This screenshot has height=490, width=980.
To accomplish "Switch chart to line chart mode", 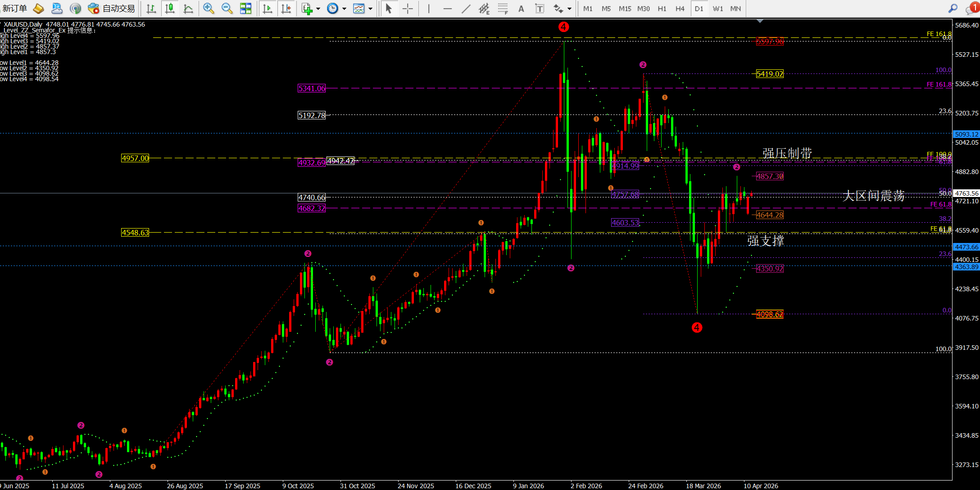I will coord(188,9).
